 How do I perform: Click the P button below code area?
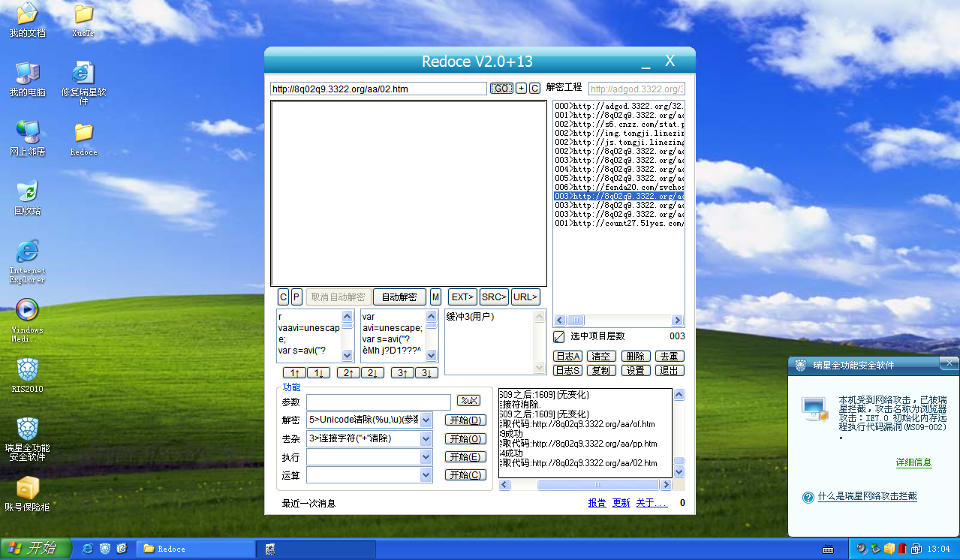point(296,297)
